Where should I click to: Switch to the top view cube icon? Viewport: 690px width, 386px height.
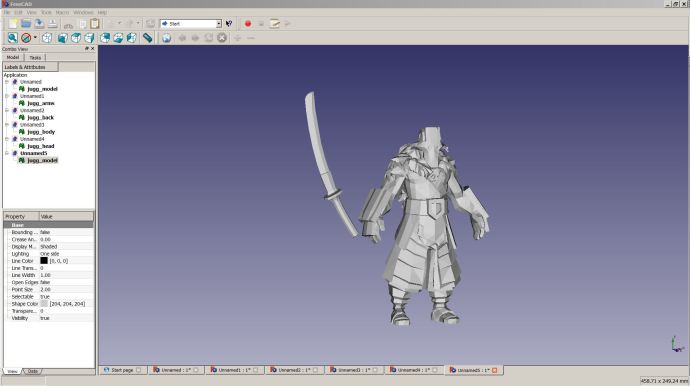point(76,38)
